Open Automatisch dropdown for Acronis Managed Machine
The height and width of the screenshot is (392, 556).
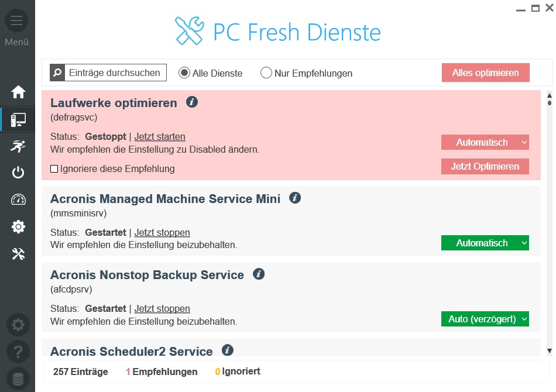point(485,243)
